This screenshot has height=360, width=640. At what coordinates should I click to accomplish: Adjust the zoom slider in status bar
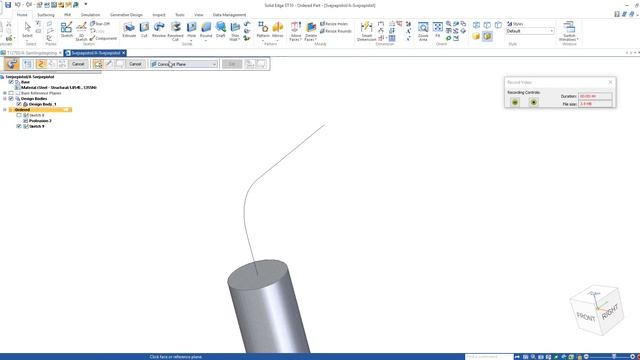coord(613,357)
